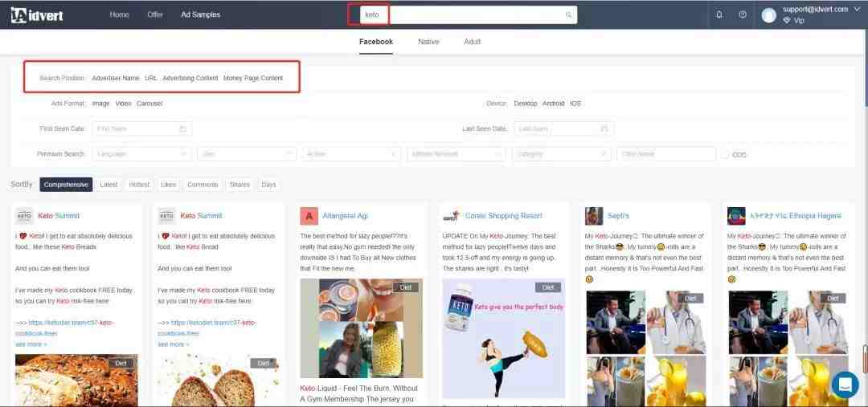The height and width of the screenshot is (407, 868).
Task: Click the Corest Shopping Resort avatar
Action: [451, 216]
